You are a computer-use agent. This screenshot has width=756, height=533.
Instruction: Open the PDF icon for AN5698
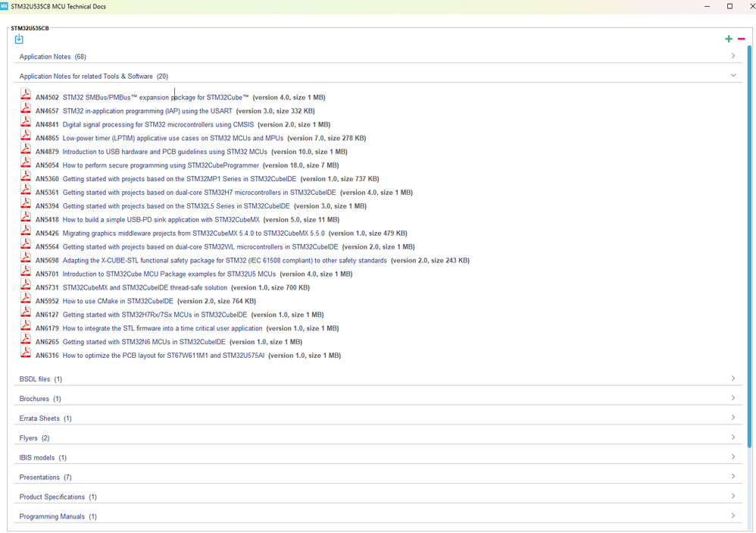click(26, 256)
